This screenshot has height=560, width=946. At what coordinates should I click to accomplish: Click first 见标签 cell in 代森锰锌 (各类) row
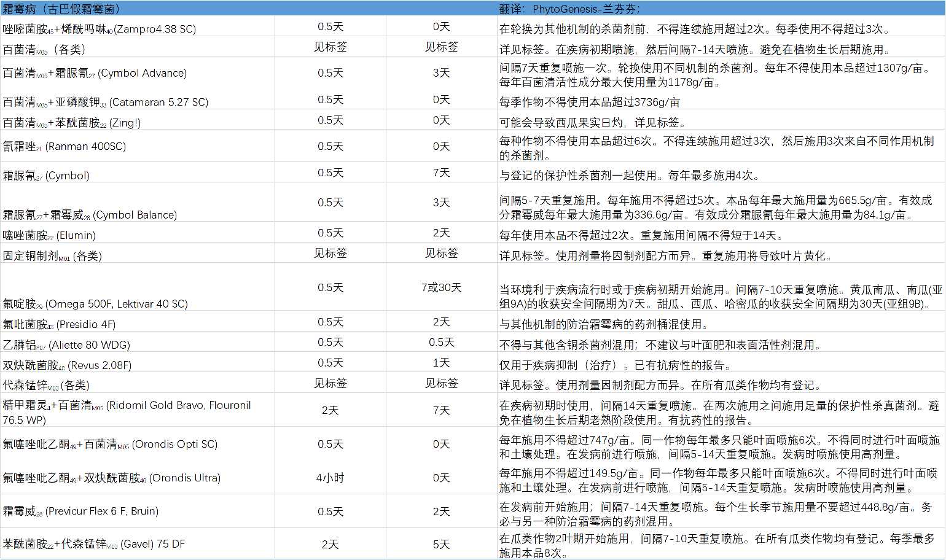click(330, 383)
